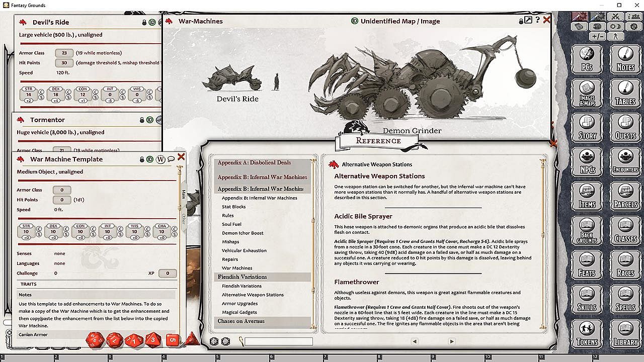Toggle ID status on Tormentor sheet
Image resolution: width=644 pixels, height=362 pixels.
click(x=149, y=120)
